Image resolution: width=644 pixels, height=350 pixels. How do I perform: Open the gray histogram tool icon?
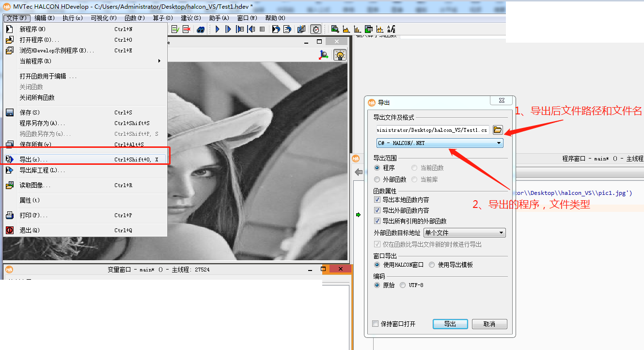click(346, 29)
